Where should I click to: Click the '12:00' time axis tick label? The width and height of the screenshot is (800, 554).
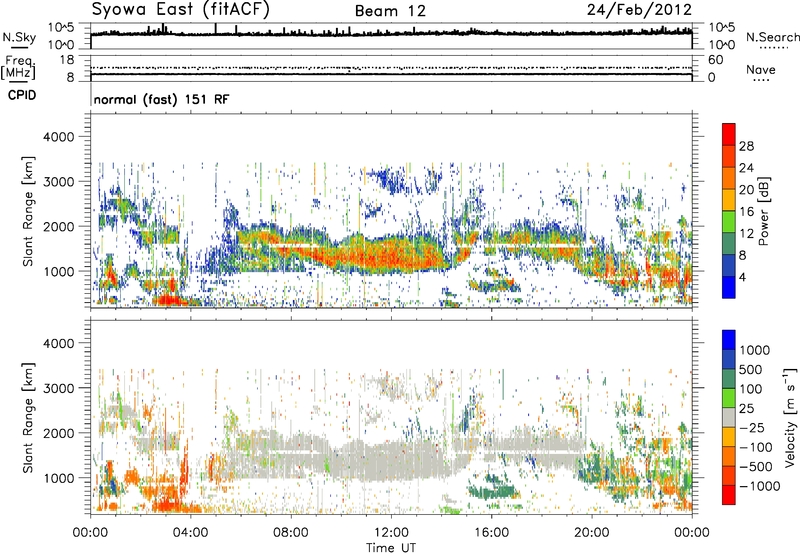tap(391, 533)
